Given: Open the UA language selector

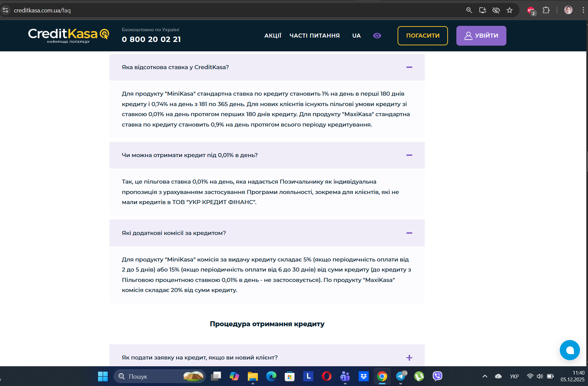Looking at the screenshot, I should tap(356, 36).
